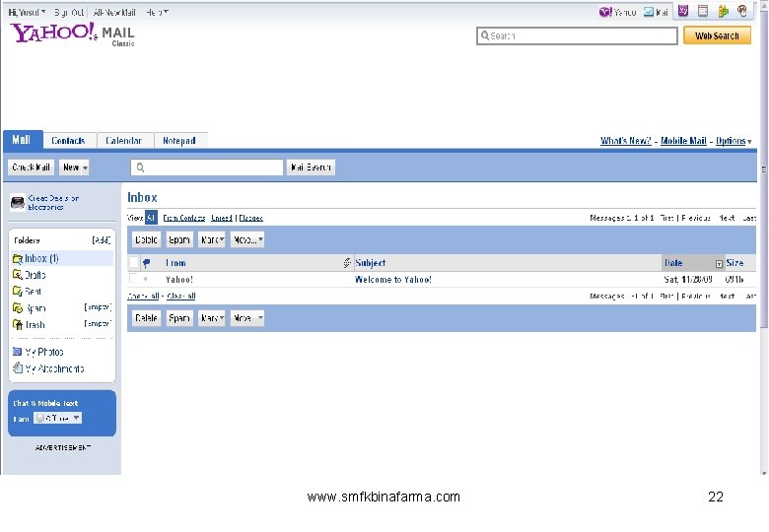Open the Help dropdown in the top bar
Screen dimensions: 769x532
click(158, 12)
